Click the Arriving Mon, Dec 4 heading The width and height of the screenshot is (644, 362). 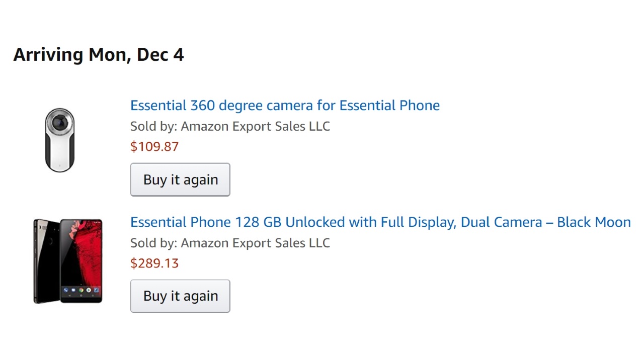pos(99,54)
